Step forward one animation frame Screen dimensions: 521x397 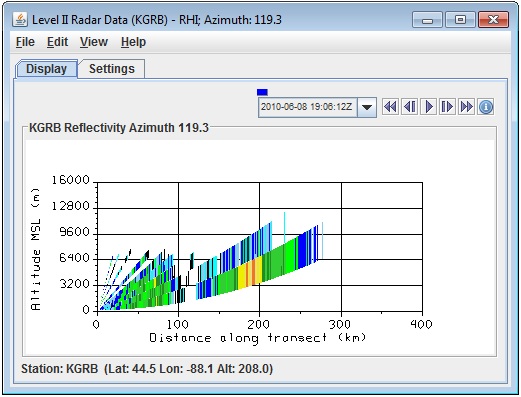[447, 107]
